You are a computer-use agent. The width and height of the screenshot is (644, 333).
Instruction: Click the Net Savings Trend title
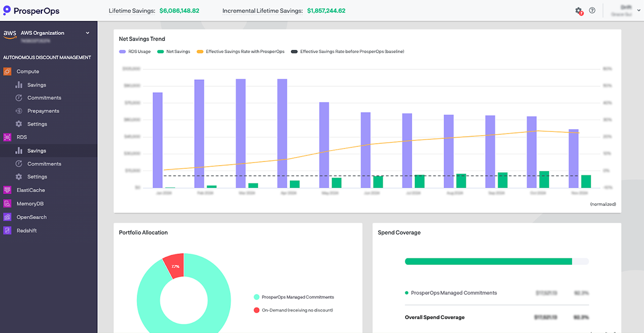(x=142, y=39)
